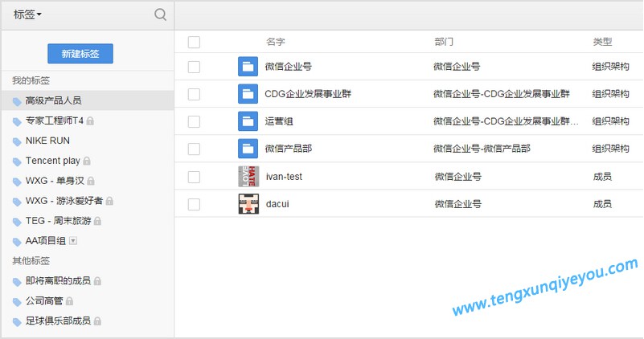Click tag icon beside WXG - 游泳爱好者
Screen dimensions: 644x339
coord(17,202)
